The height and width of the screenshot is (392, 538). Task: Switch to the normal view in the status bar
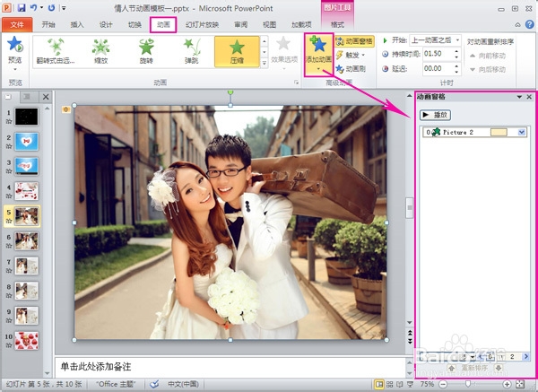click(x=379, y=385)
